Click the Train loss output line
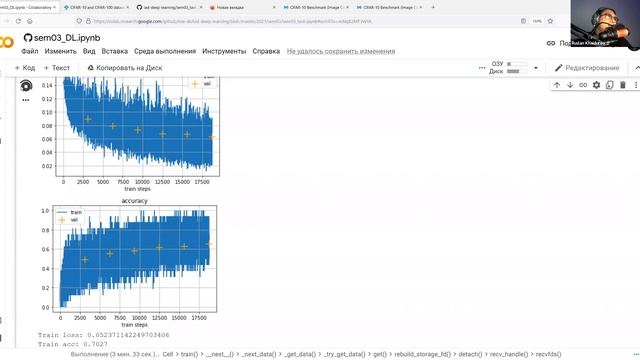Viewport: 640px width, 360px height. [x=104, y=335]
